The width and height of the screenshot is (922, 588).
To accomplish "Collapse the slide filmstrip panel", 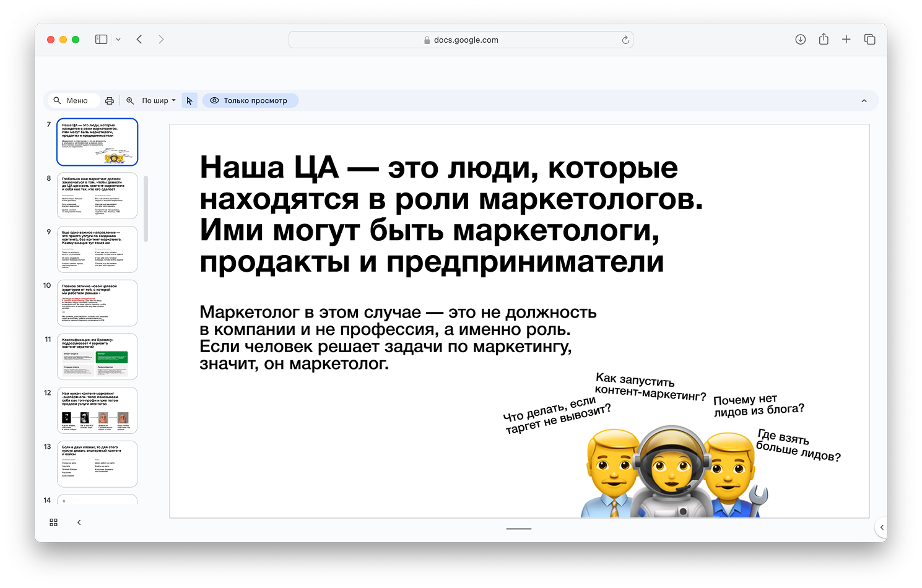I will coord(79,522).
